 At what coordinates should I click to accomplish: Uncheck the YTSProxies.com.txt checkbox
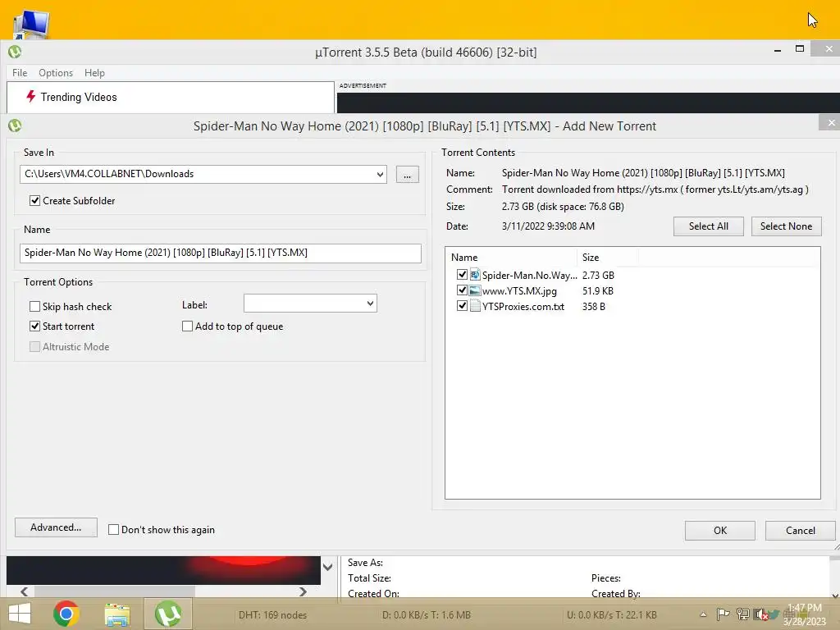coord(462,306)
